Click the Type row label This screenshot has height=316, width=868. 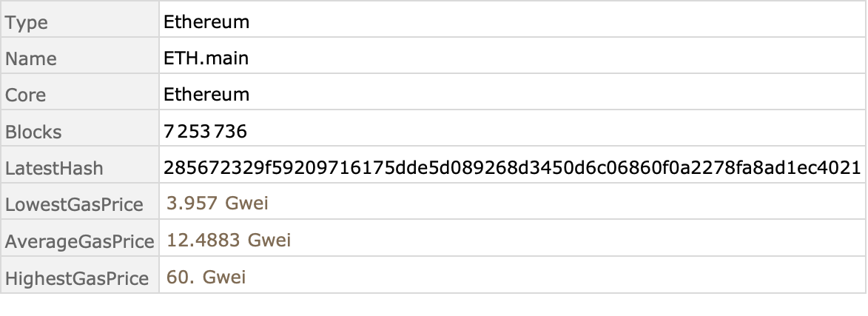click(26, 23)
